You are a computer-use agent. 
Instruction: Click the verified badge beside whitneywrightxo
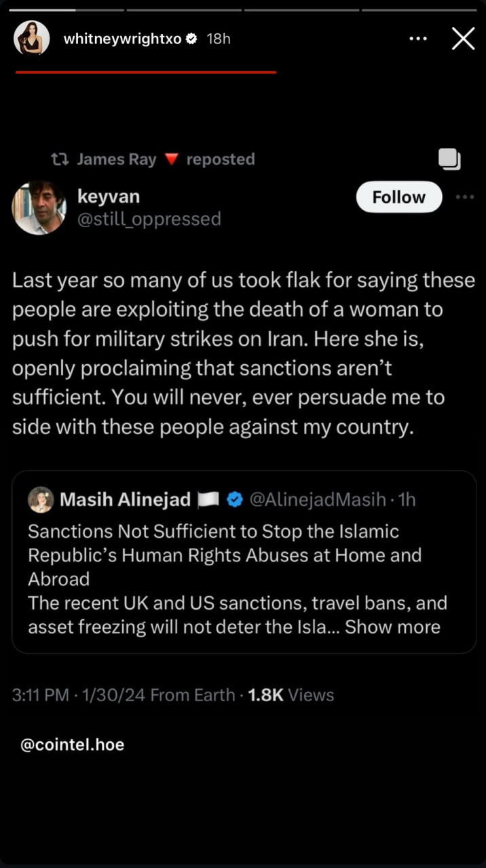191,39
